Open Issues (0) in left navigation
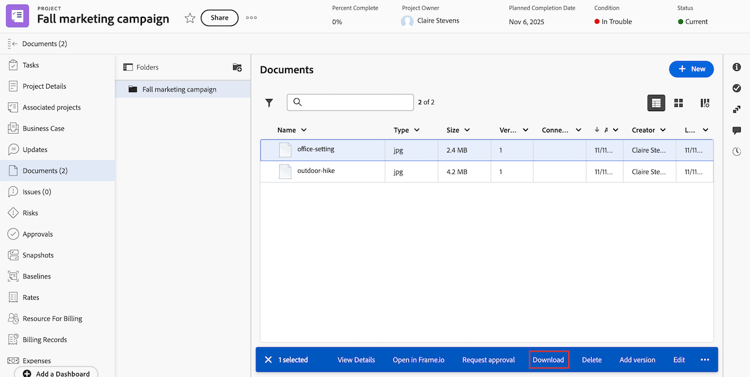 tap(57, 192)
